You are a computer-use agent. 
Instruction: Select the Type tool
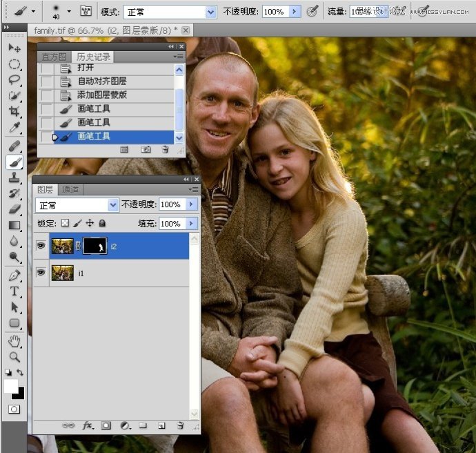14,291
